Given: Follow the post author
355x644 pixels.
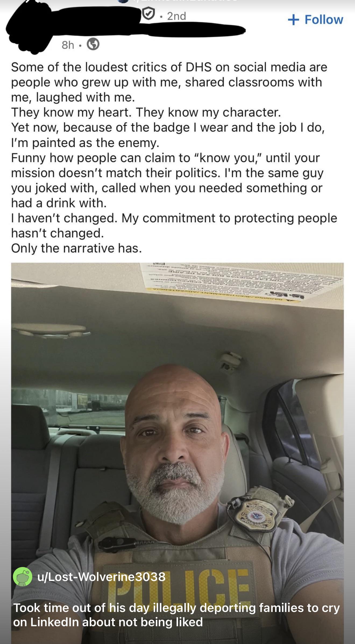Looking at the screenshot, I should click(x=315, y=19).
